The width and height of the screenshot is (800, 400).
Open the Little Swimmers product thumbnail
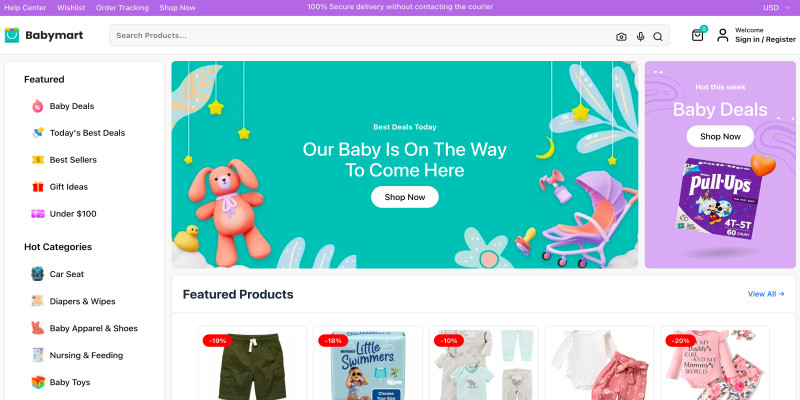(x=368, y=363)
